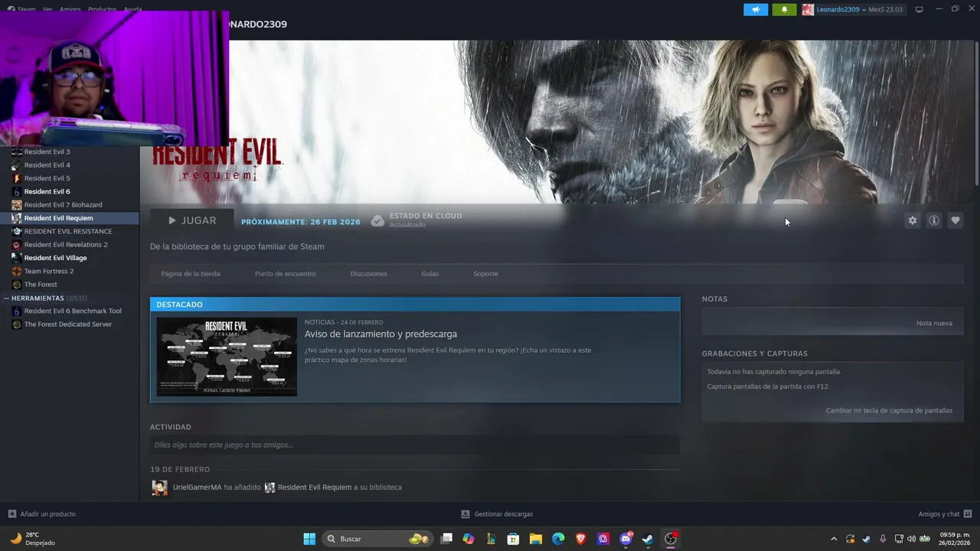This screenshot has height=551, width=980.
Task: Enter Big Picture mode monitor icon
Action: (920, 9)
